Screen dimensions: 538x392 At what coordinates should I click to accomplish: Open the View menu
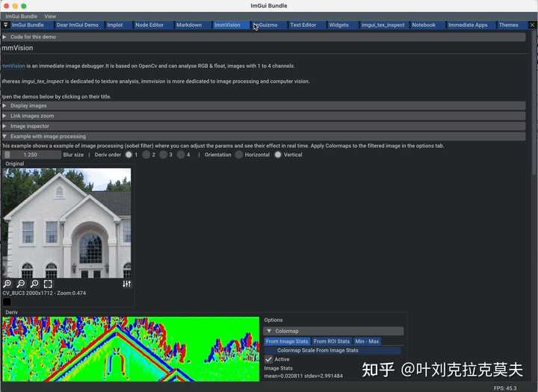click(x=50, y=16)
